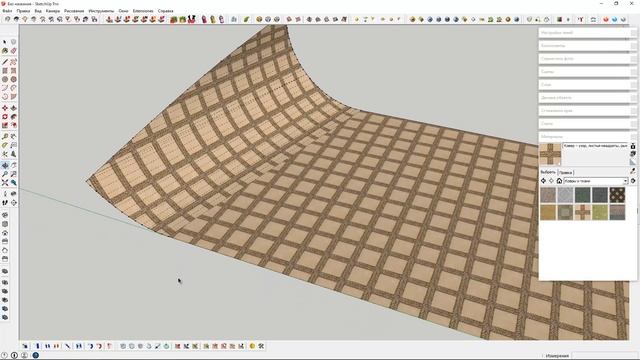The height and width of the screenshot is (360, 640).
Task: Select the dark brown dotted pattern swatch
Action: (x=617, y=195)
